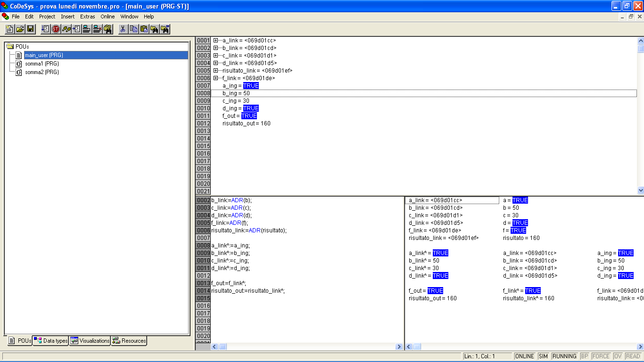Open the Online menu

click(107, 16)
